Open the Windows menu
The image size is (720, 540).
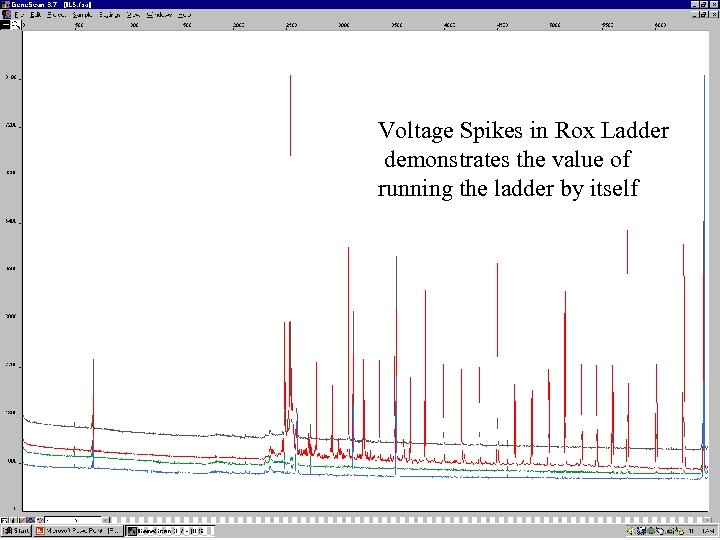[159, 15]
